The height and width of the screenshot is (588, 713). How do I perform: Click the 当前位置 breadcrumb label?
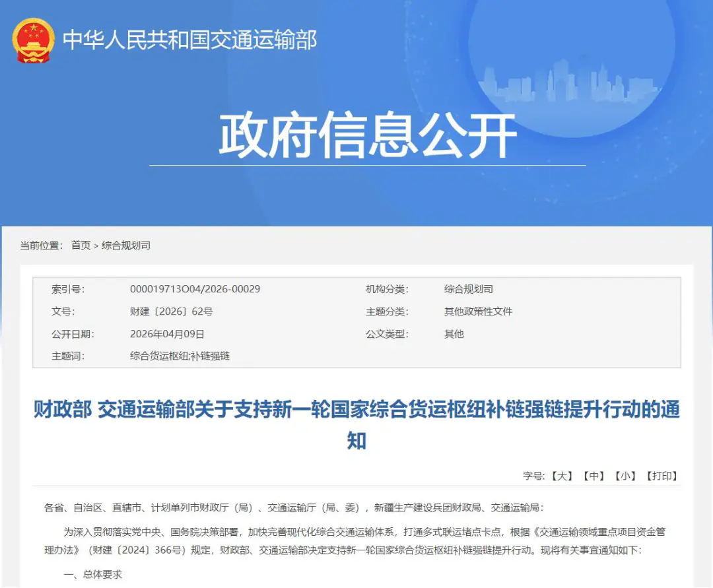42,245
